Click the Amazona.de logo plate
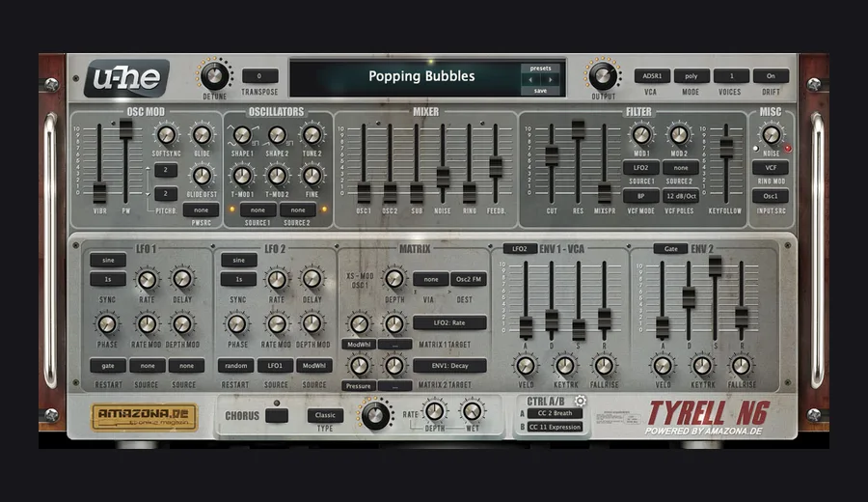The image size is (868, 502). pyautogui.click(x=145, y=417)
